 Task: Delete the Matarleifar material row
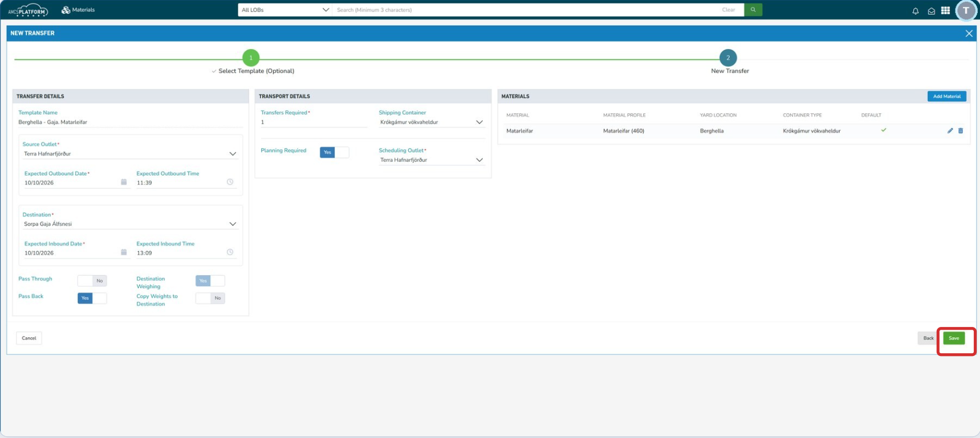pos(961,131)
